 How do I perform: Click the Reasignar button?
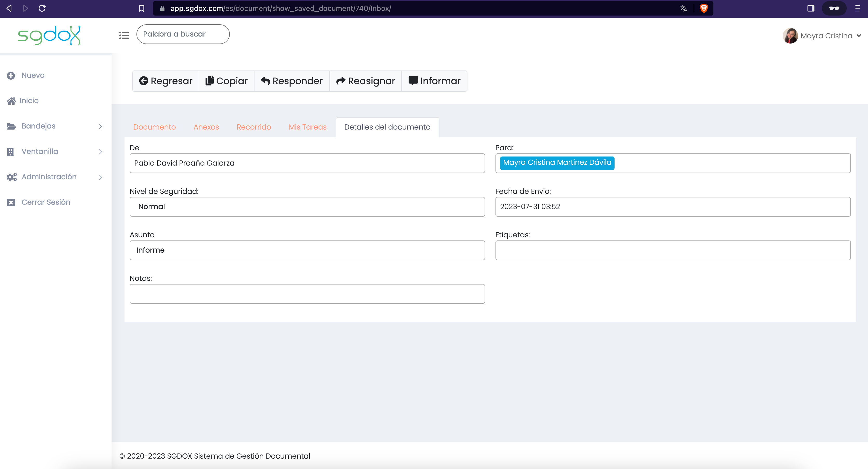(366, 81)
